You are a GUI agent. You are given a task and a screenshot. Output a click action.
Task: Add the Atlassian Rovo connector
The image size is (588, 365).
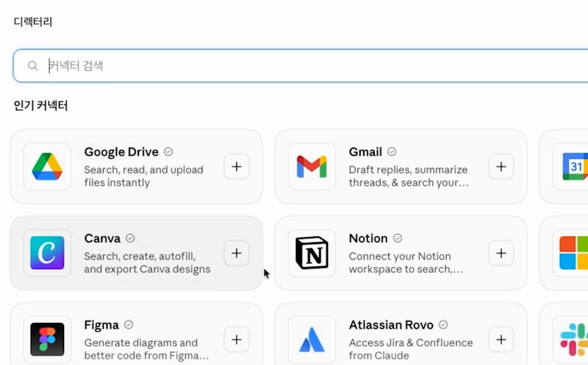501,340
